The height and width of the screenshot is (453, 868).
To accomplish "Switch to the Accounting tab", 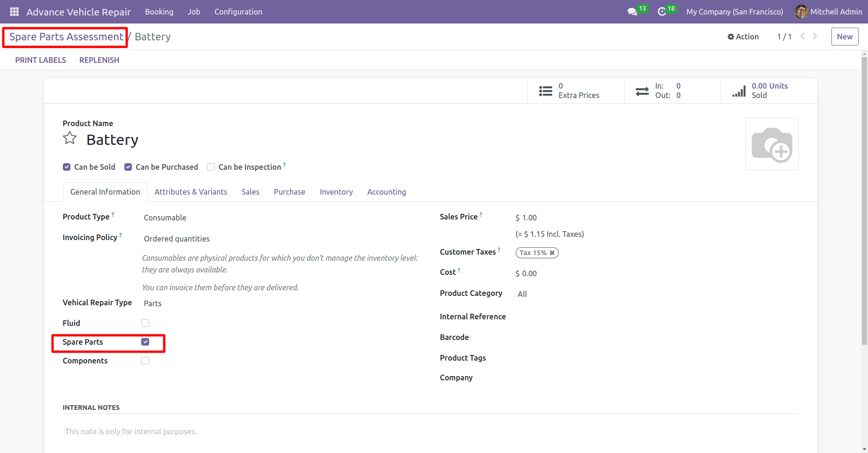I will tap(387, 192).
